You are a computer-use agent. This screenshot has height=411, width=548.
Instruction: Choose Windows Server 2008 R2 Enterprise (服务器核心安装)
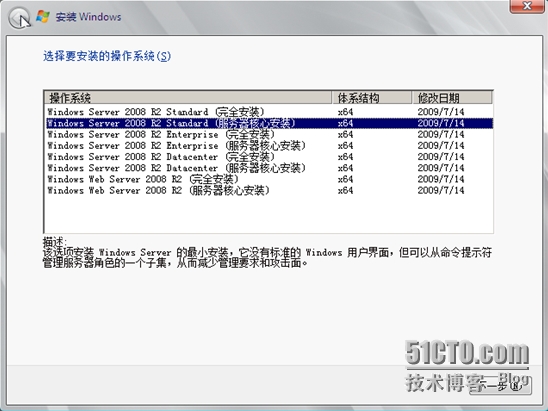[269, 145]
